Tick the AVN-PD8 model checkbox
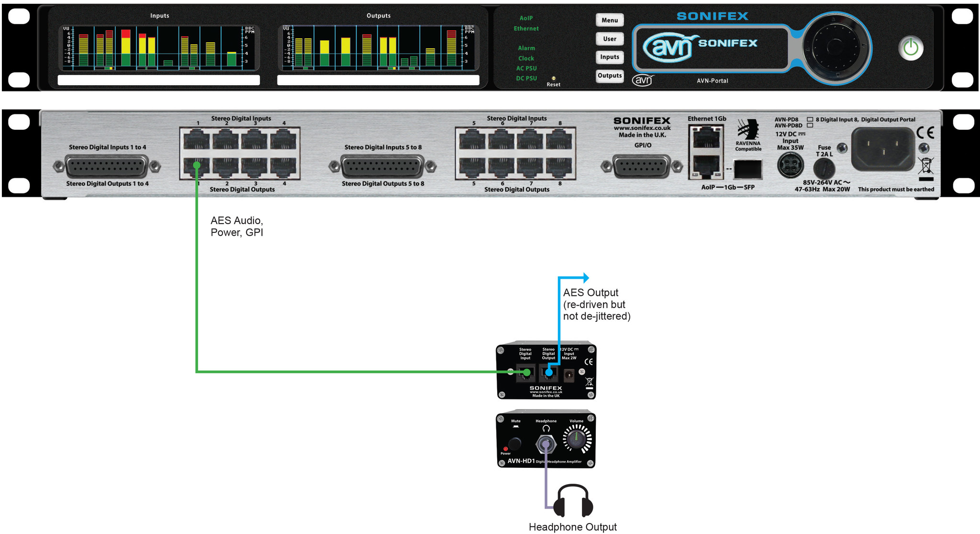 [x=810, y=120]
